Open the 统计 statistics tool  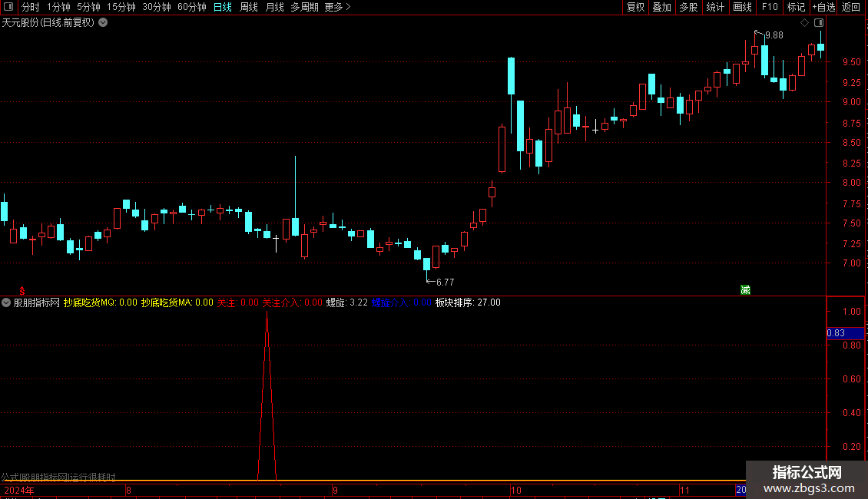tap(715, 7)
